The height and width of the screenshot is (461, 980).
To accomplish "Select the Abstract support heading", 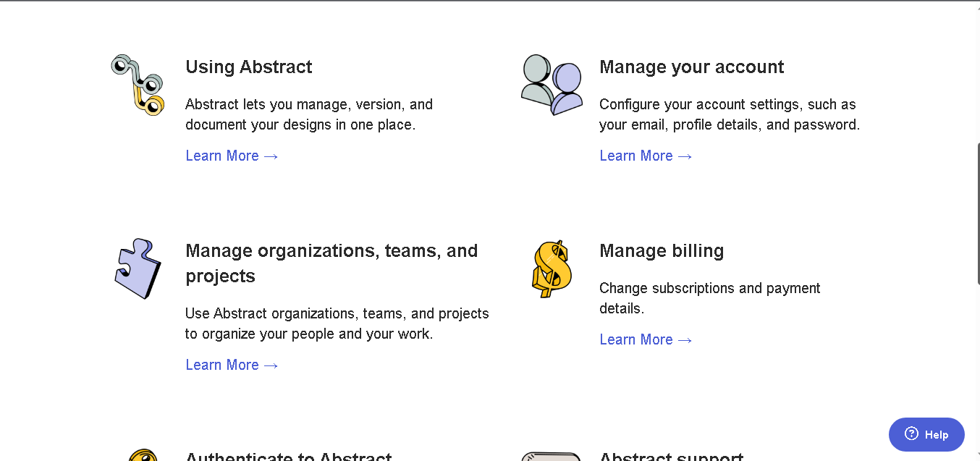I will click(671, 457).
